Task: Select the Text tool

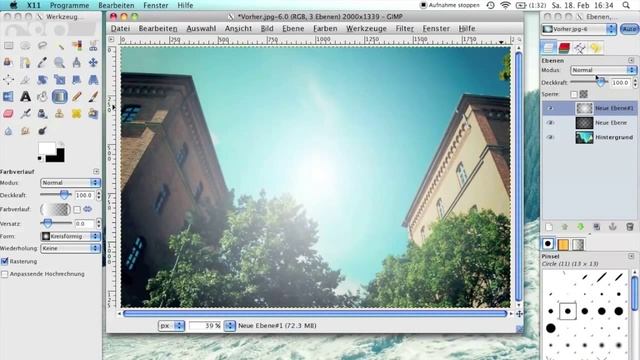Action: tap(25, 97)
